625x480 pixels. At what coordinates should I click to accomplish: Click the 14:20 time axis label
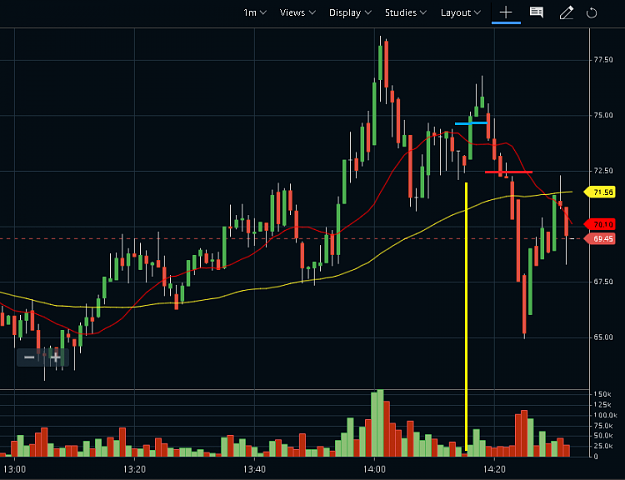tap(494, 469)
